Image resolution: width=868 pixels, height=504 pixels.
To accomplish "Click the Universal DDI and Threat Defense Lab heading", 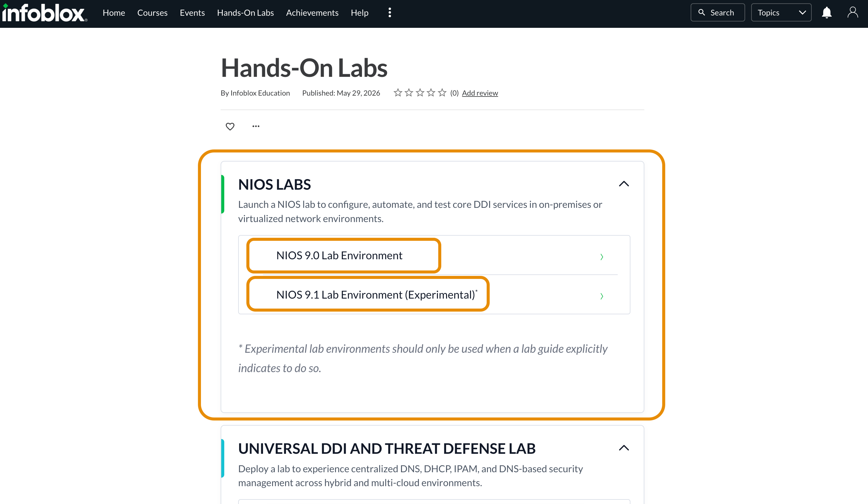I will (387, 449).
